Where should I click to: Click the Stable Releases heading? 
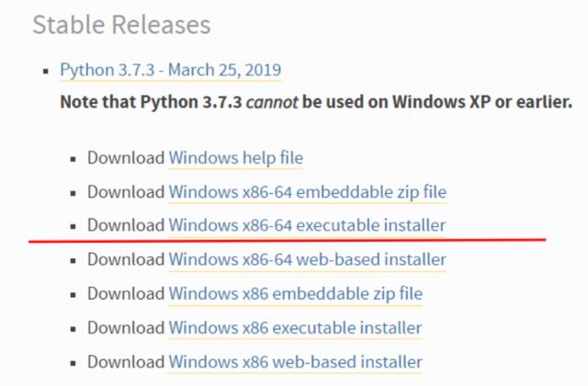(121, 25)
